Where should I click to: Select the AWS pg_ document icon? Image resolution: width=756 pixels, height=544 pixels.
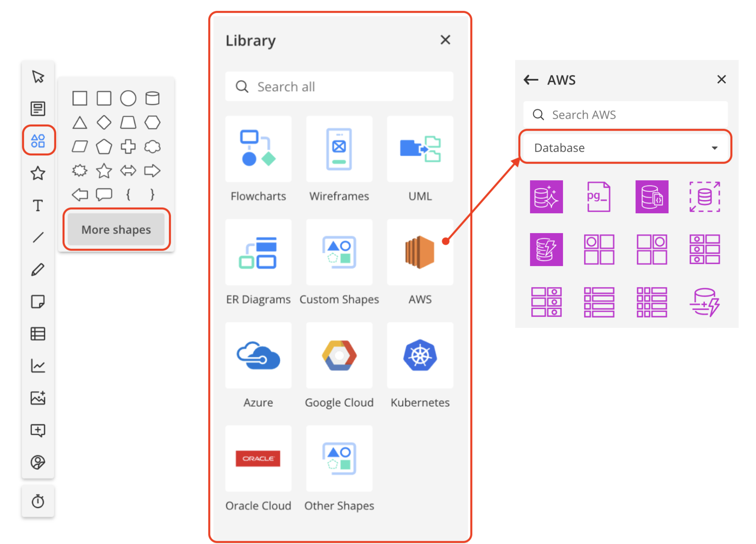599,197
